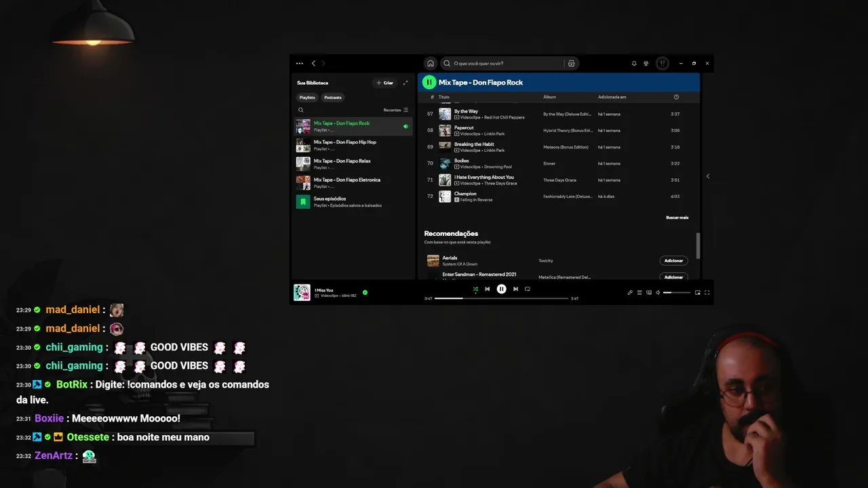The height and width of the screenshot is (488, 868).
Task: Skip to the next track
Action: (x=515, y=289)
